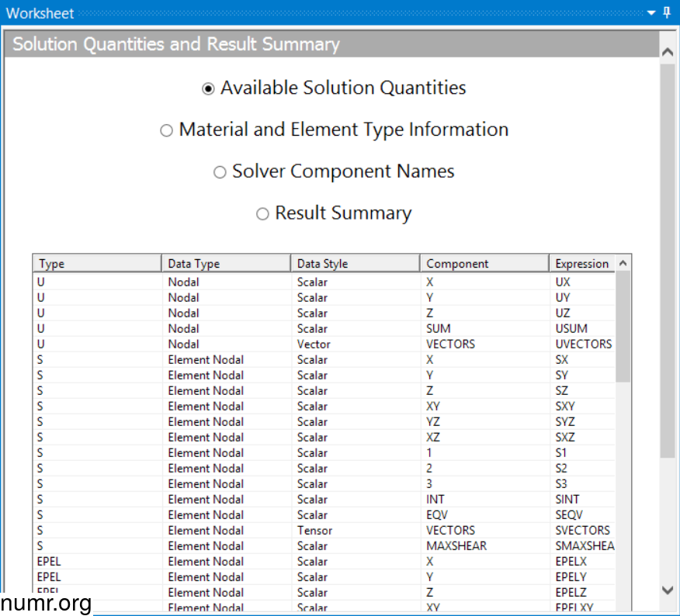Click the Data Style column header
The height and width of the screenshot is (616, 680).
click(x=353, y=263)
